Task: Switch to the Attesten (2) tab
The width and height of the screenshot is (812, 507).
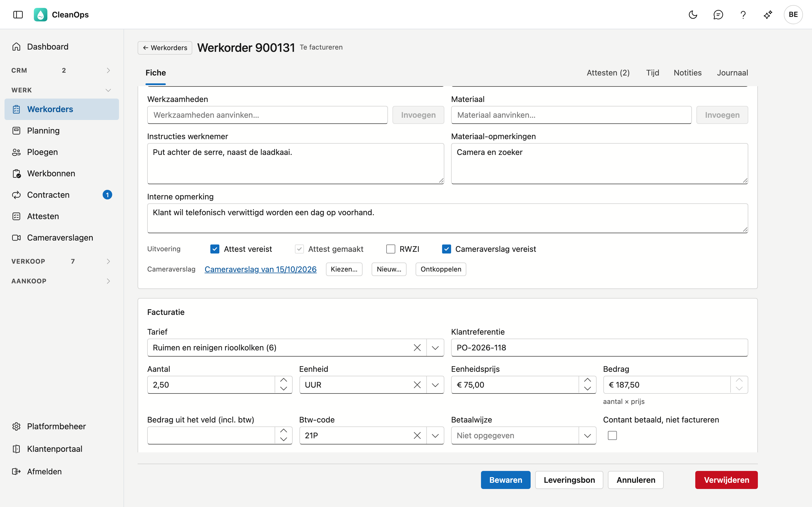Action: [x=608, y=73]
